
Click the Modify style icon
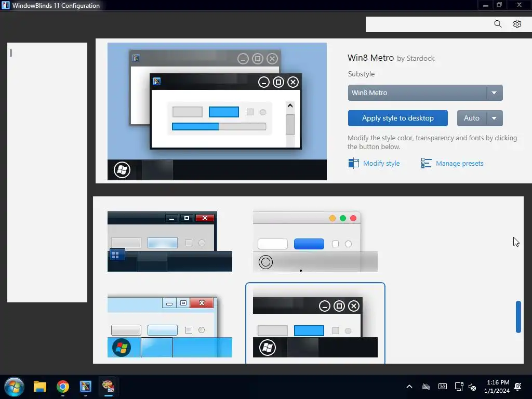353,163
